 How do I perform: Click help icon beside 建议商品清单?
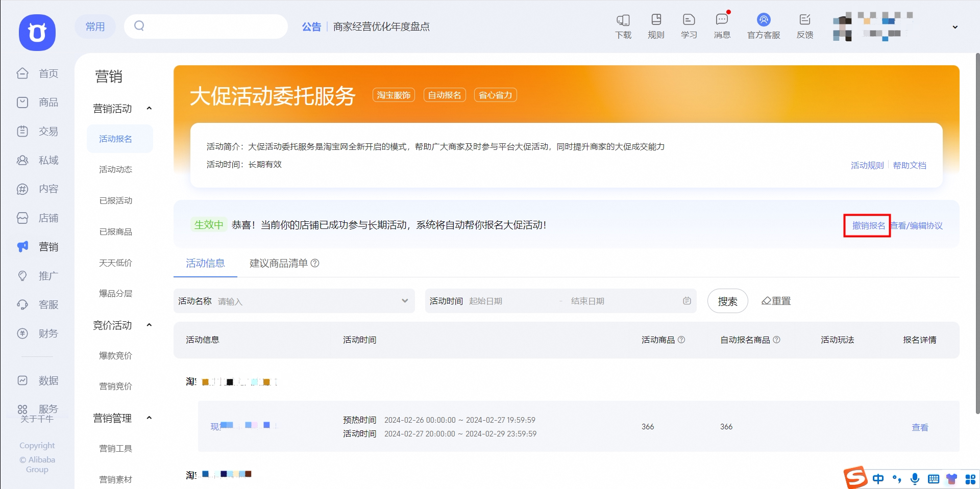(x=315, y=263)
